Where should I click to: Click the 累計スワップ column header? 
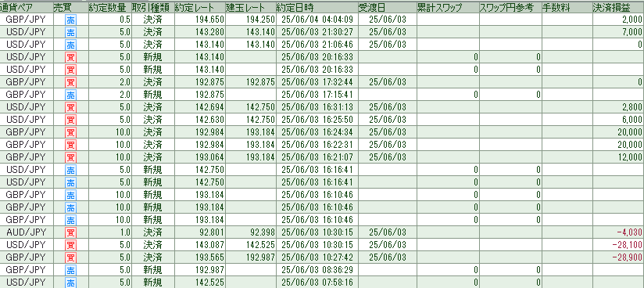448,7
